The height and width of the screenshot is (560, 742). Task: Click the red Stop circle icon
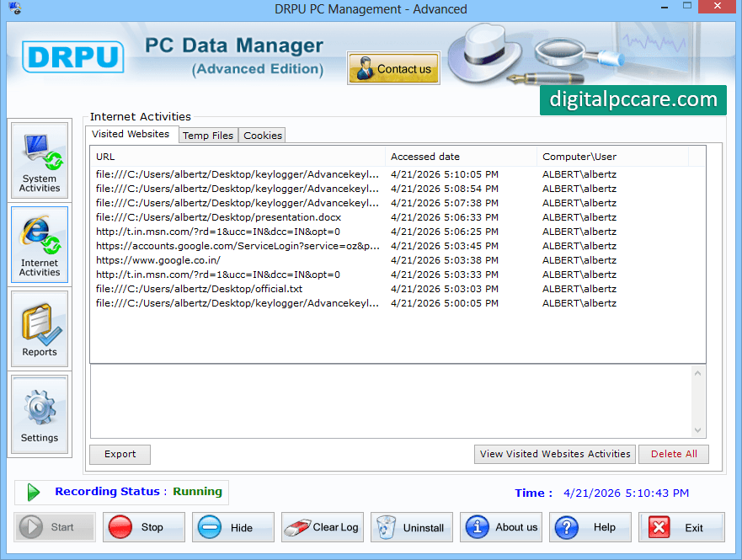[120, 527]
